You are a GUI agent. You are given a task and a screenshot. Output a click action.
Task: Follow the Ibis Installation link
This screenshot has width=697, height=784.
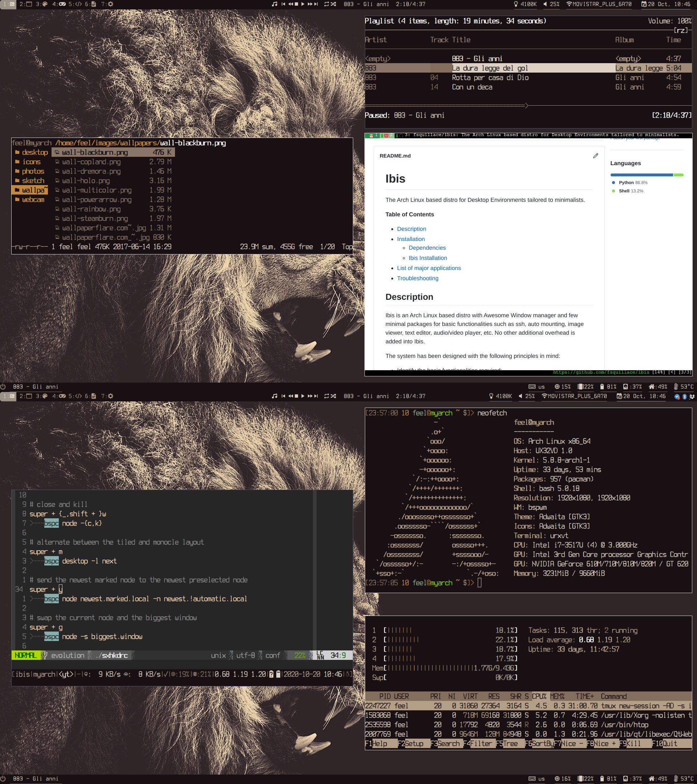(428, 258)
